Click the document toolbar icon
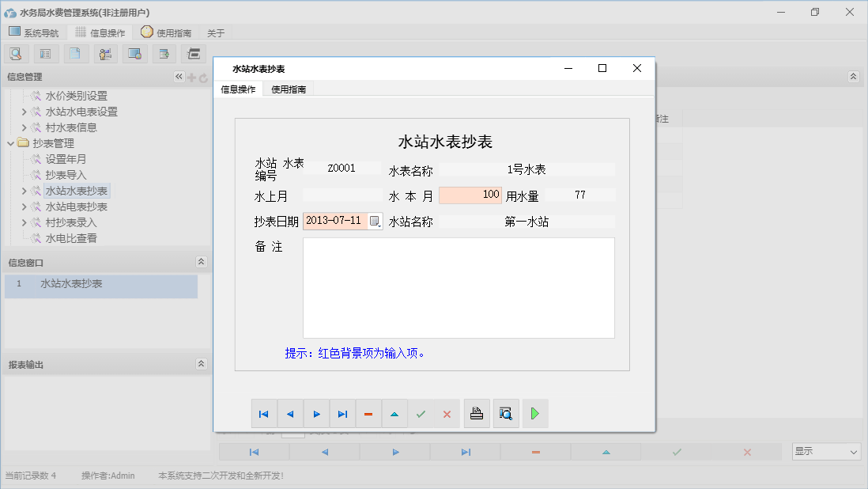 tap(75, 53)
